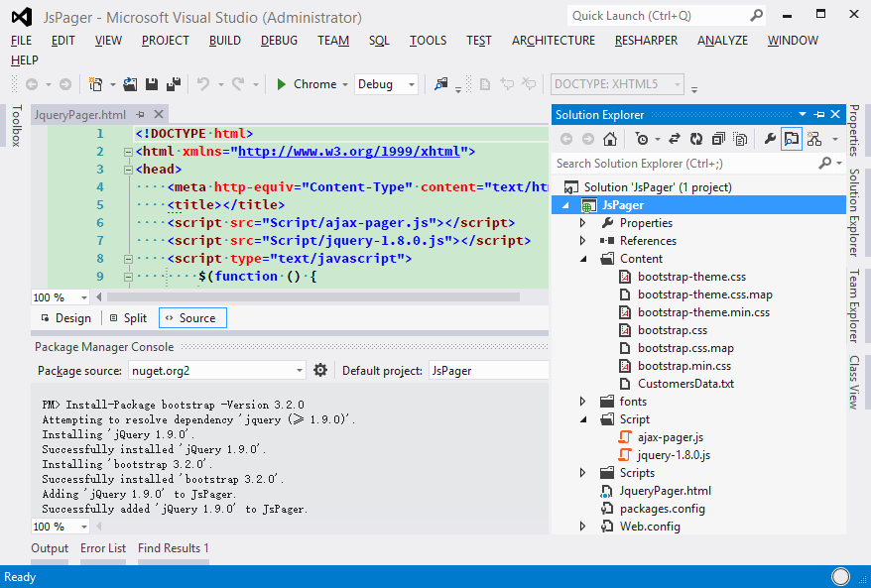Viewport: 871px width, 588px height.
Task: Open the RESHARPER menu
Action: pyautogui.click(x=646, y=41)
